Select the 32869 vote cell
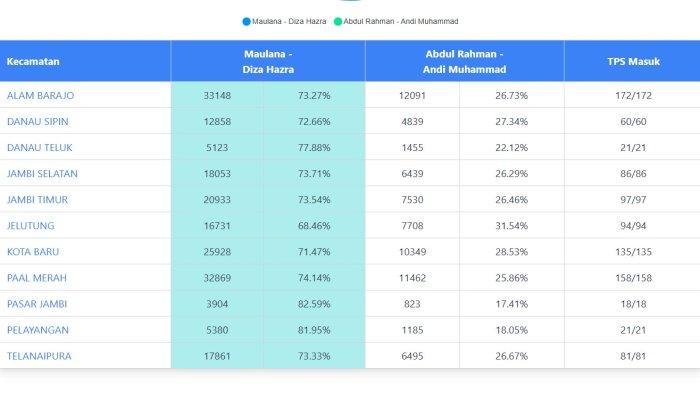700x393 pixels. click(x=217, y=278)
